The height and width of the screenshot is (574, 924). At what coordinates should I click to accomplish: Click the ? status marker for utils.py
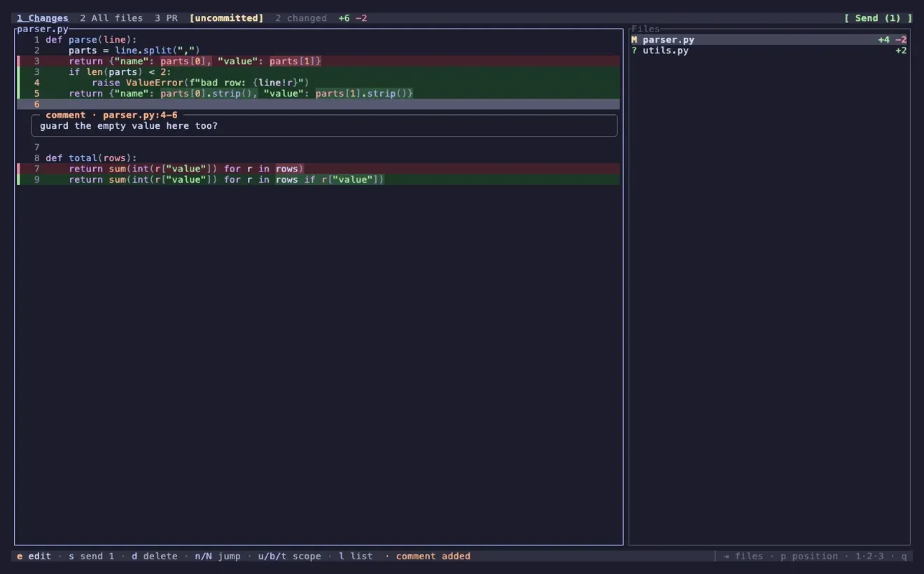click(634, 50)
